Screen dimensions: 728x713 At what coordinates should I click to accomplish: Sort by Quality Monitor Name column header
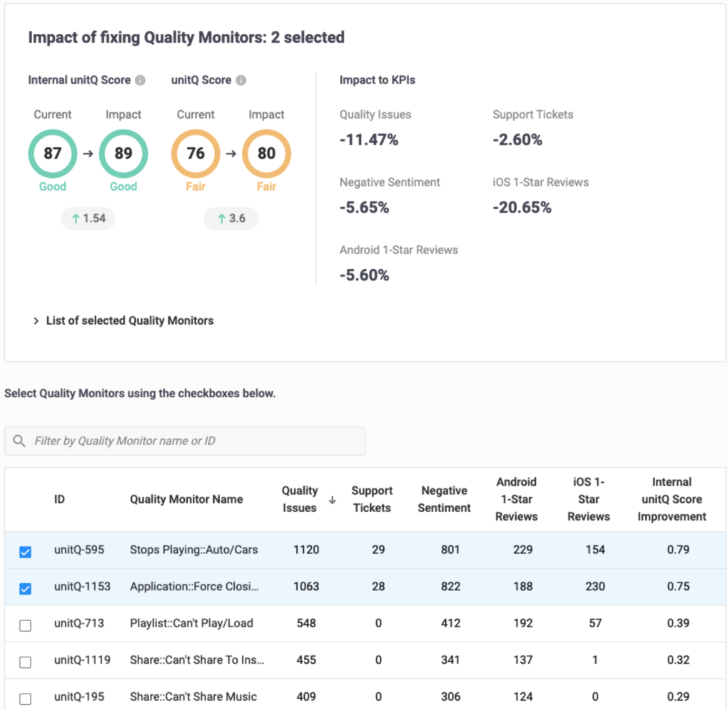click(x=186, y=499)
